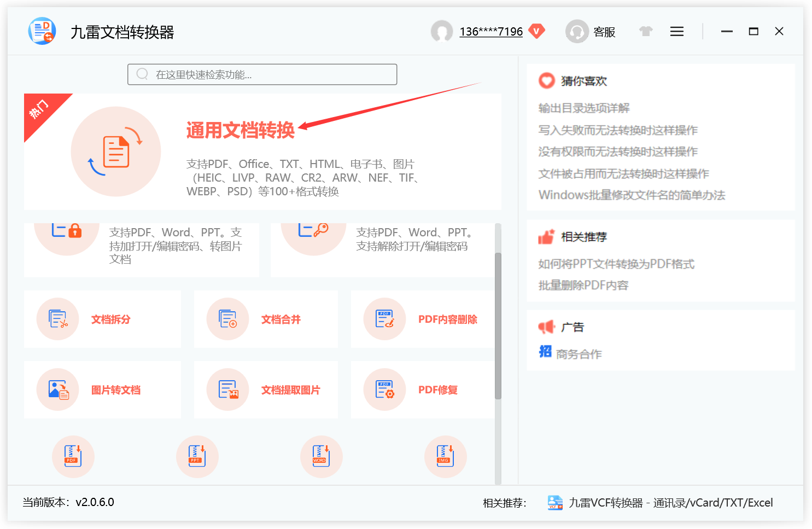
Task: Click the 相关推荐 thumbs-up icon
Action: click(x=546, y=237)
